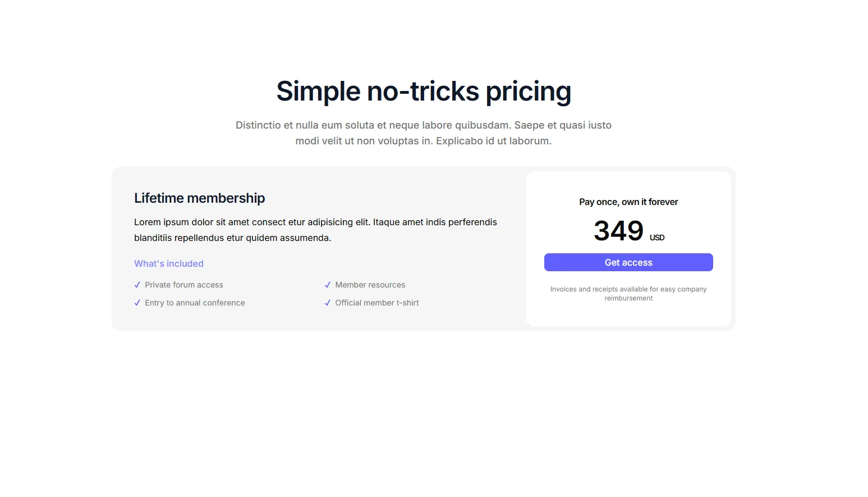
Task: Click the invoices and receipts reimbursement note
Action: pos(628,294)
